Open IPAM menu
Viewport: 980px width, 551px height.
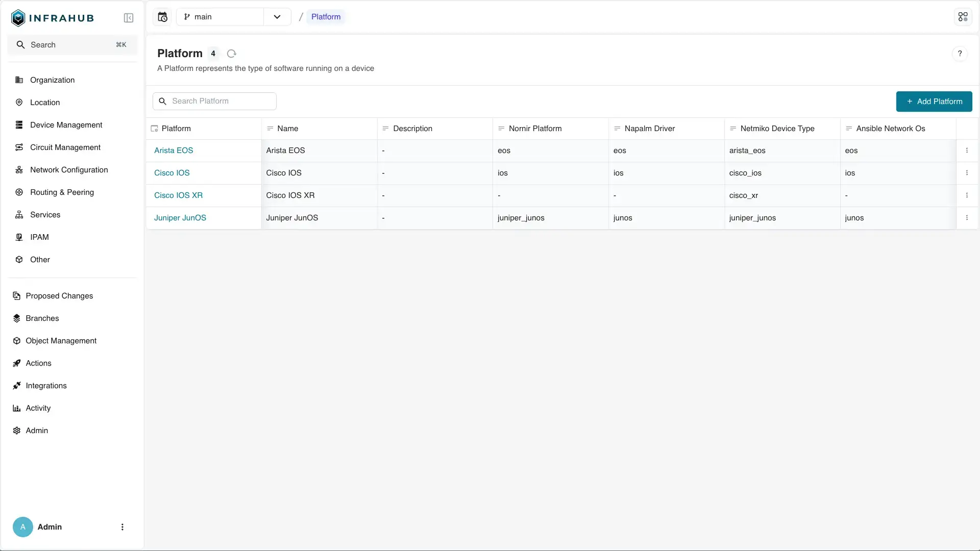[x=72, y=237]
